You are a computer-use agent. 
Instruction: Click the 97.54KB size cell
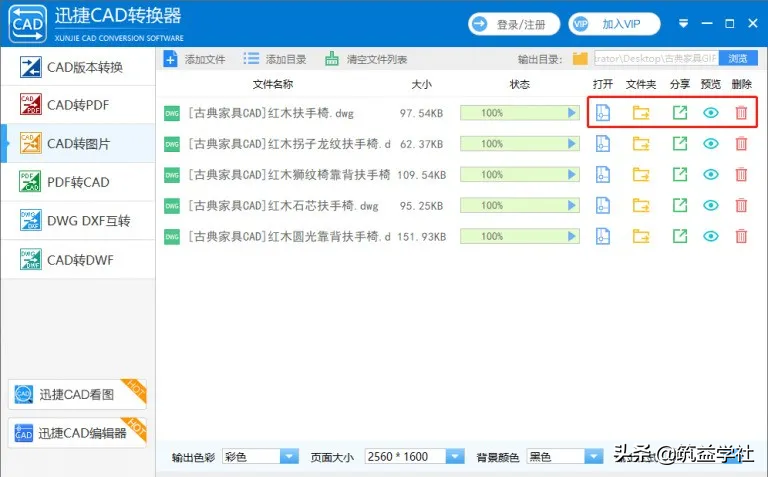coord(421,113)
